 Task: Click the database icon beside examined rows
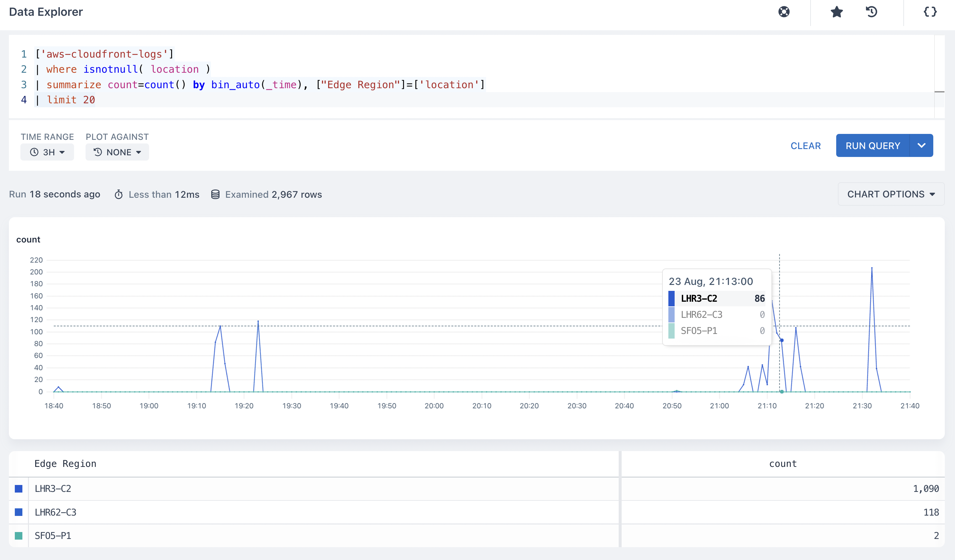coord(215,194)
